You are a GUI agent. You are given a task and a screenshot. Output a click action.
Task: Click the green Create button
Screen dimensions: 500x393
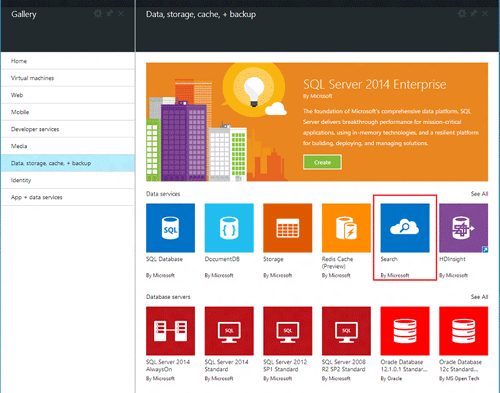(322, 162)
